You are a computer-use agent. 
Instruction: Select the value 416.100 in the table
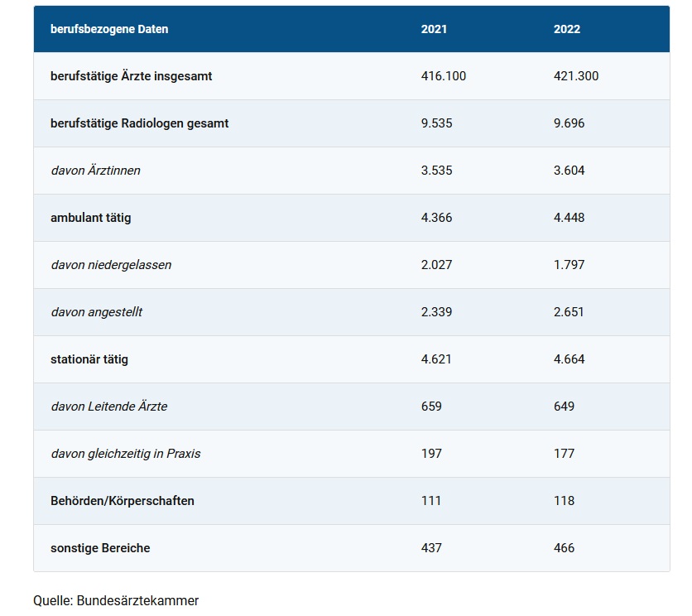coord(444,76)
